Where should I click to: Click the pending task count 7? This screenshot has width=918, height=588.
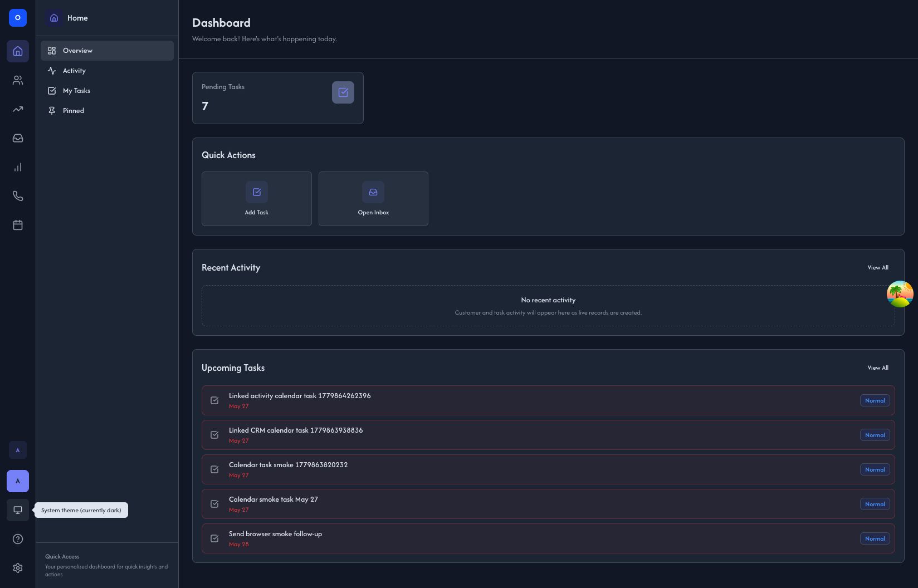[205, 106]
